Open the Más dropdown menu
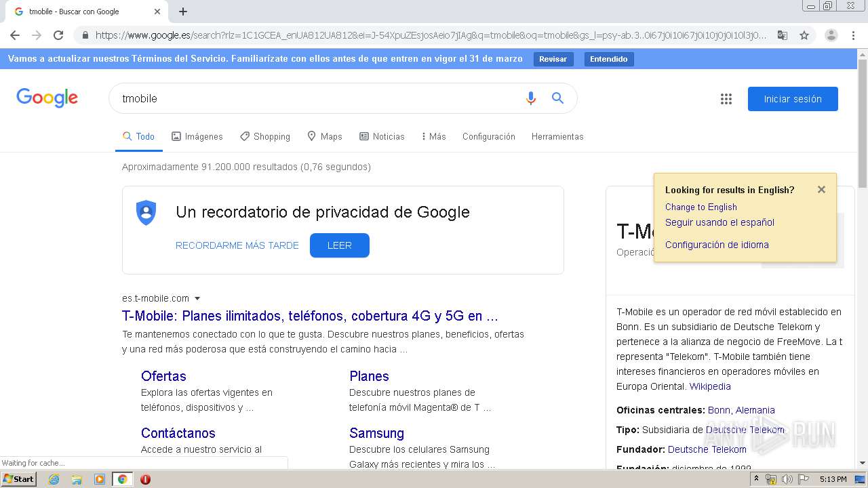This screenshot has width=868, height=488. tap(433, 136)
